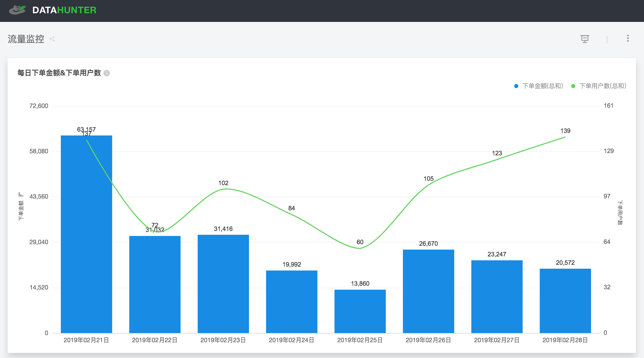Click the 每日下单金额&下单用户数 chart title
Viewport: 644px width, 358px height.
pyautogui.click(x=59, y=73)
